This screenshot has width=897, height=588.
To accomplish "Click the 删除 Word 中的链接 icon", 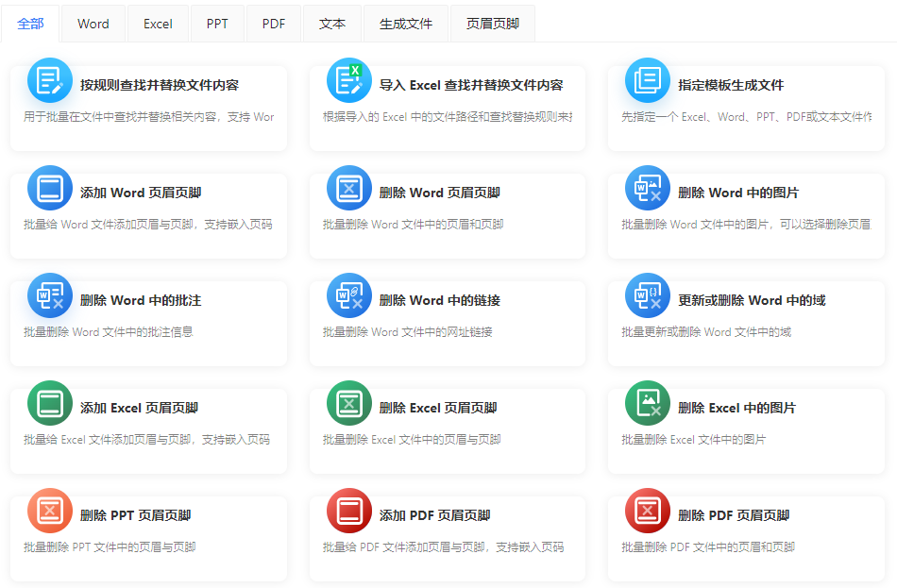I will pos(349,295).
